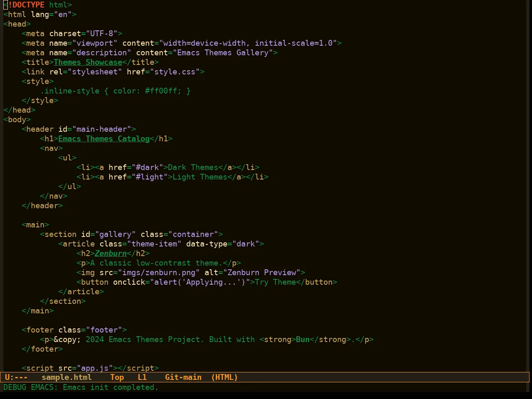The image size is (532, 399).
Task: Click the L1 line number indicator
Action: tap(142, 377)
